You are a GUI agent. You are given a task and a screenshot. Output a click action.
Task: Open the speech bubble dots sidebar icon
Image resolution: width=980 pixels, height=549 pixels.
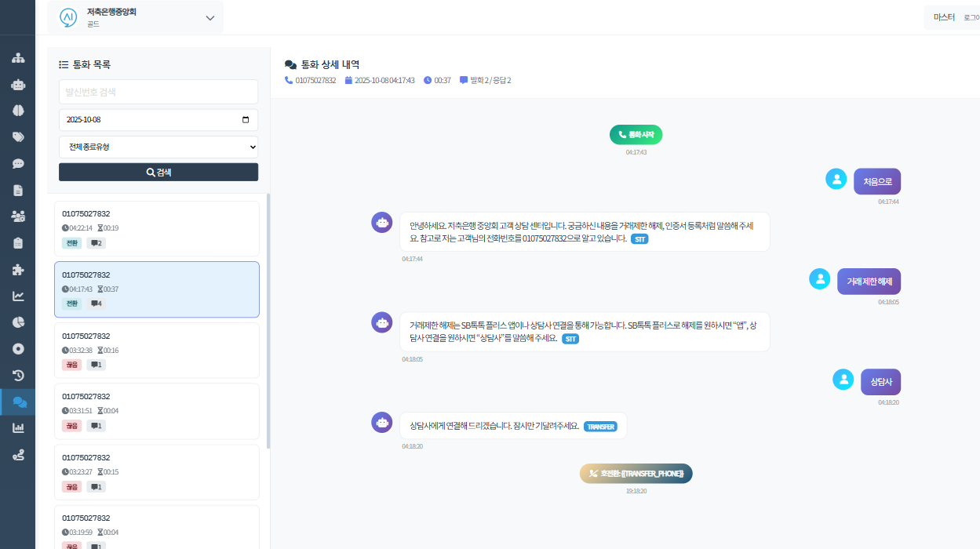point(18,164)
